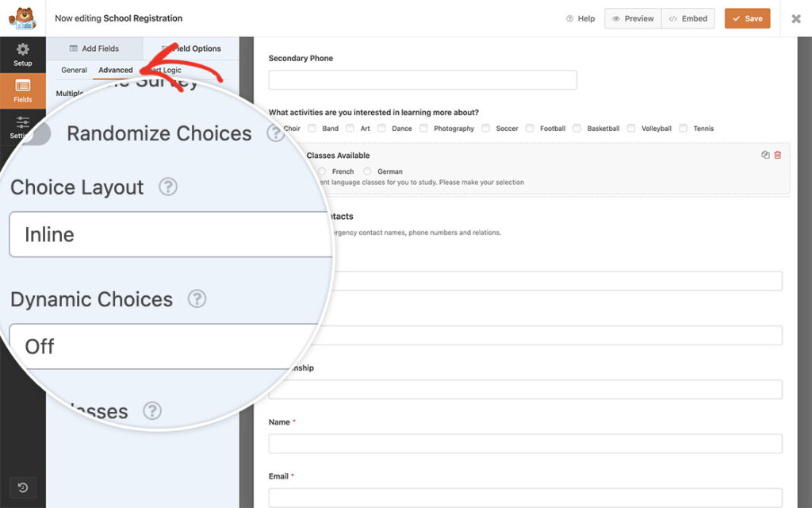This screenshot has height=508, width=812.
Task: Delete the Classes Available field
Action: coord(777,155)
